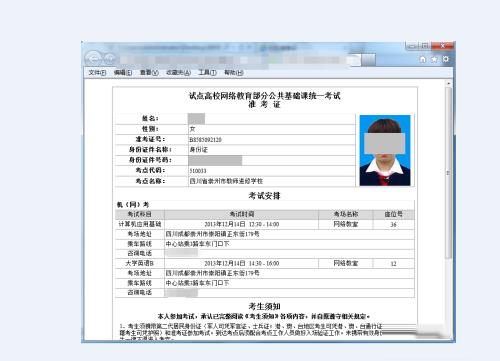Click seat number 36
This screenshot has height=361, width=500.
pyautogui.click(x=393, y=225)
